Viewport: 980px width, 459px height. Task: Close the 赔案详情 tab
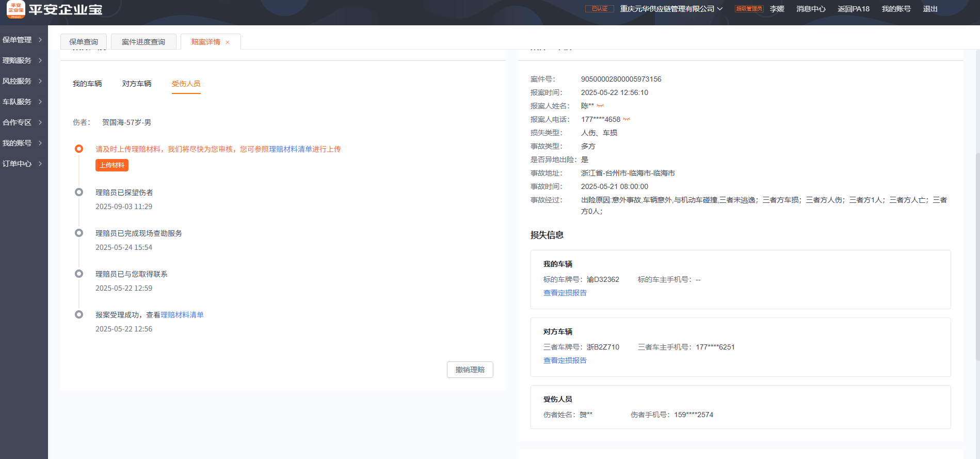pos(228,42)
